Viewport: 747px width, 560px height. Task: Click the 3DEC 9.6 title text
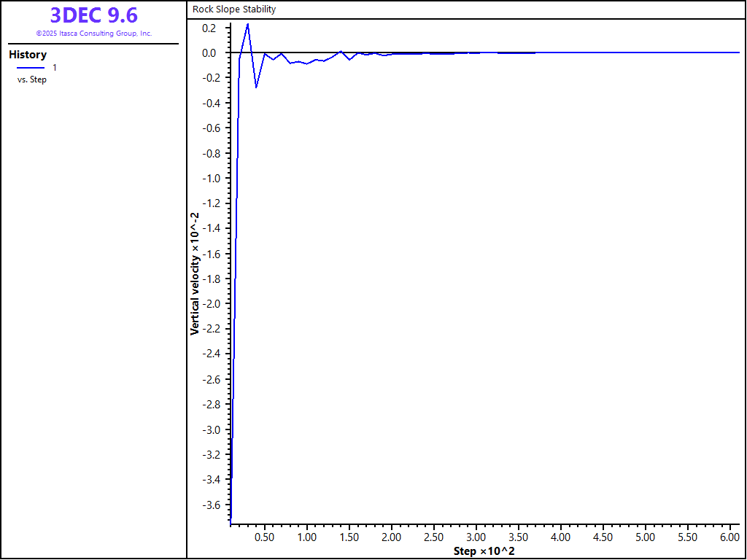pos(93,15)
